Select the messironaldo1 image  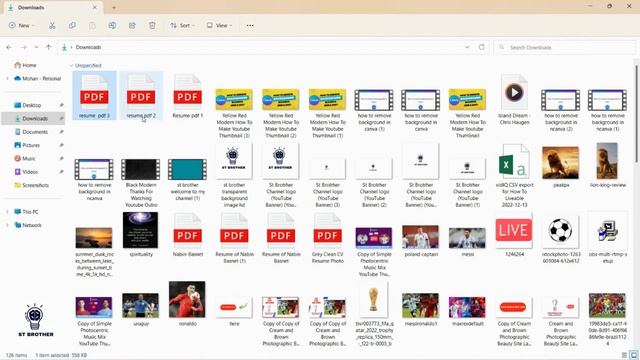point(421,309)
